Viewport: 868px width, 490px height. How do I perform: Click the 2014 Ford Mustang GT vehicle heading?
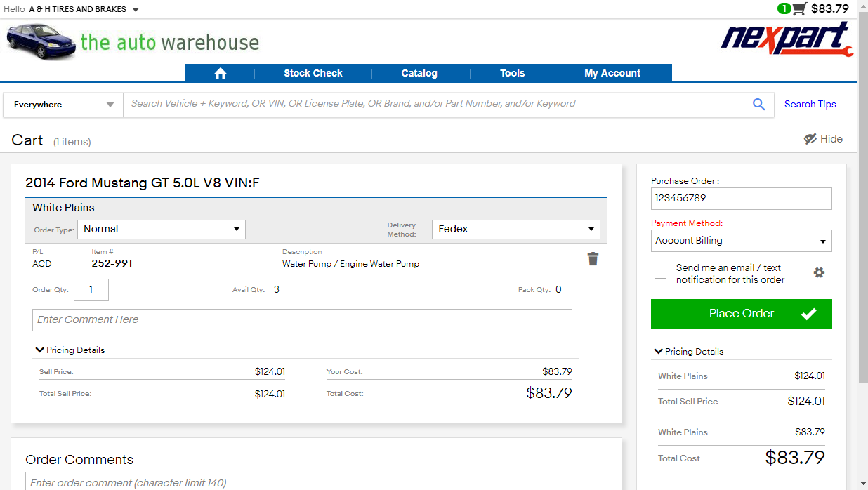143,183
